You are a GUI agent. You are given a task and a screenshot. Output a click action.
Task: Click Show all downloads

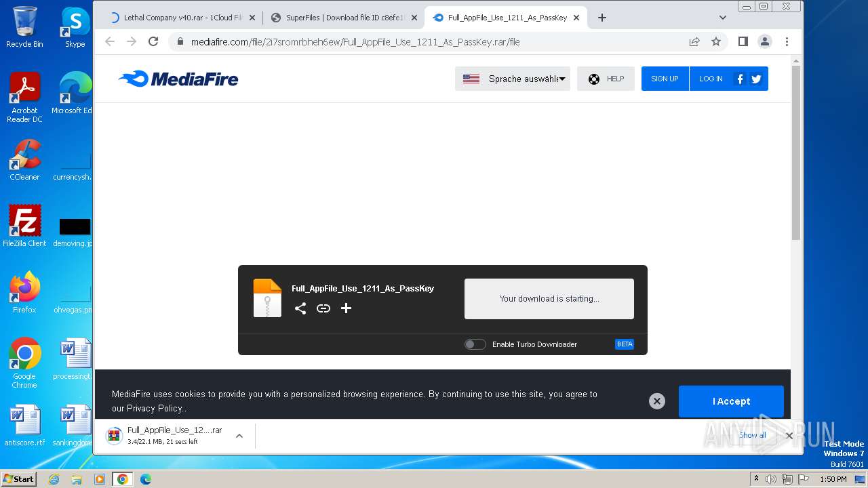click(753, 435)
